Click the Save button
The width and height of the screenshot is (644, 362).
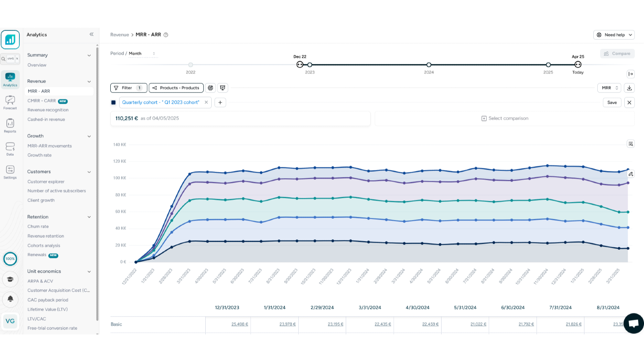pyautogui.click(x=612, y=103)
